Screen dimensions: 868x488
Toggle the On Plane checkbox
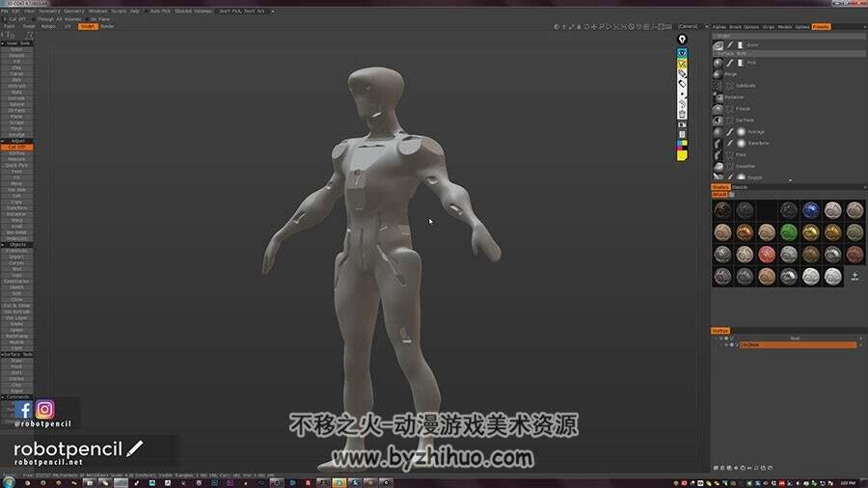[x=88, y=19]
